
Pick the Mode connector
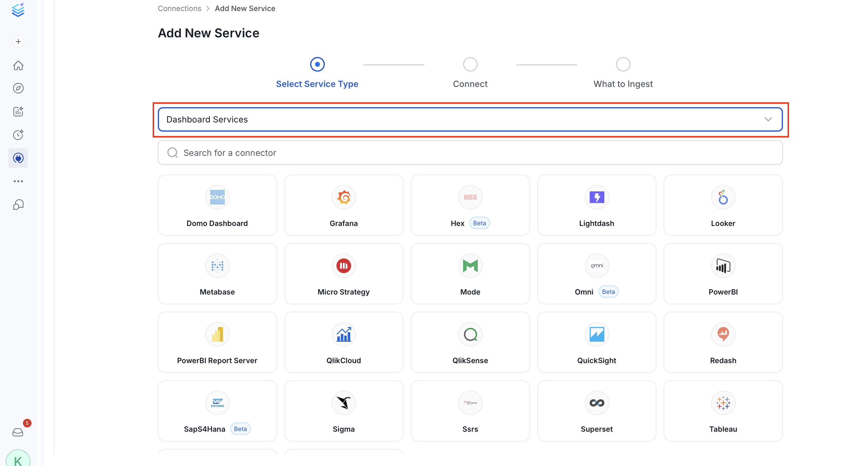470,274
